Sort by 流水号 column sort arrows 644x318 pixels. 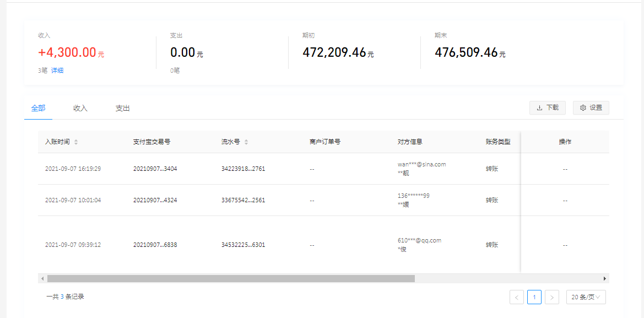tap(246, 142)
